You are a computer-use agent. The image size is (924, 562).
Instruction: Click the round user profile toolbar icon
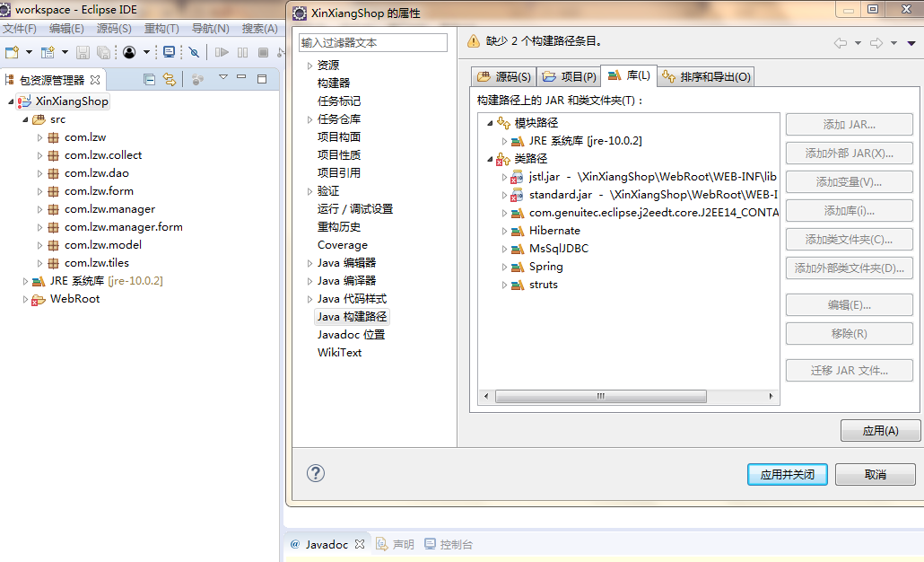click(x=129, y=52)
